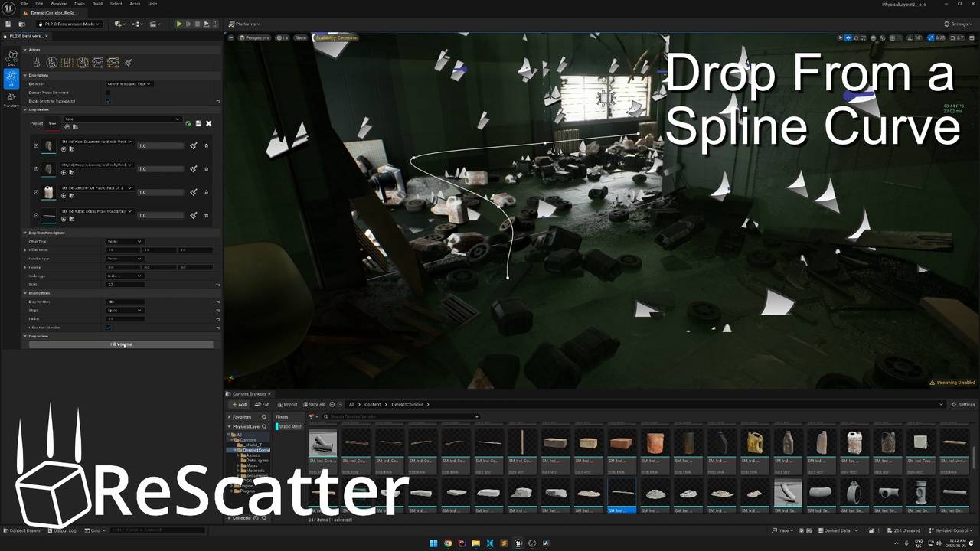Click the save preset floppy disk icon
The image size is (980, 551).
[x=198, y=123]
